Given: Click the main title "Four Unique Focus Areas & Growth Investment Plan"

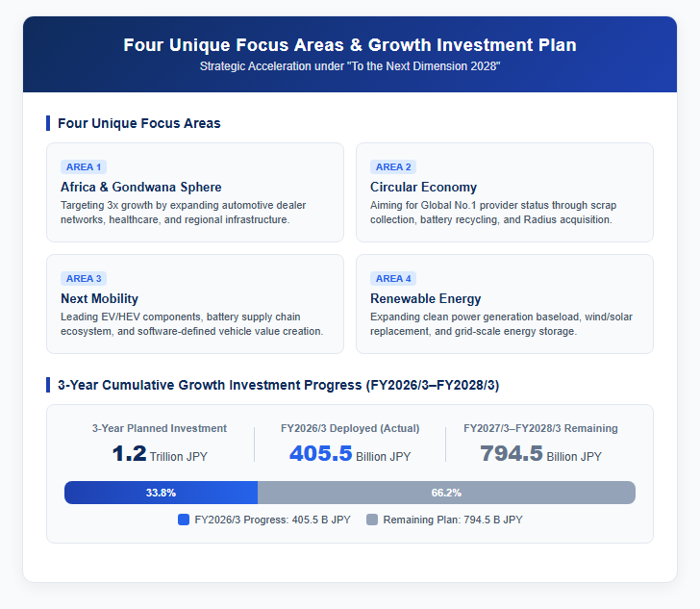Looking at the screenshot, I should (x=350, y=45).
